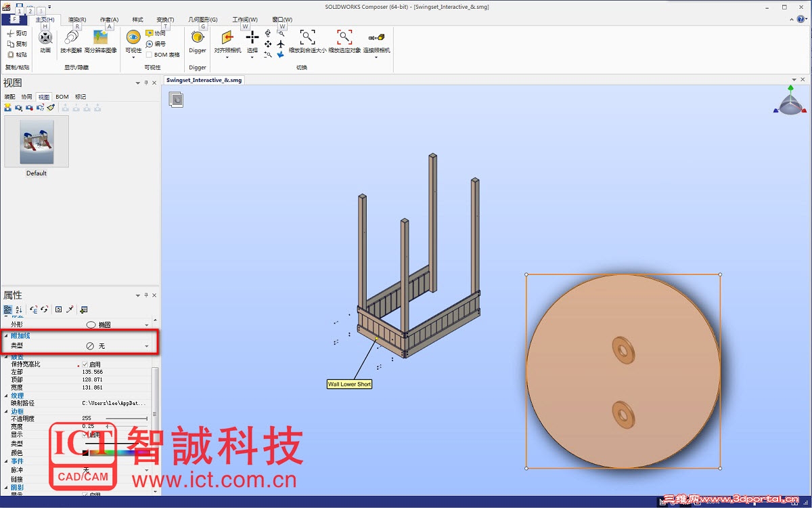Select the fly-through airplane mode icon

[x=281, y=44]
